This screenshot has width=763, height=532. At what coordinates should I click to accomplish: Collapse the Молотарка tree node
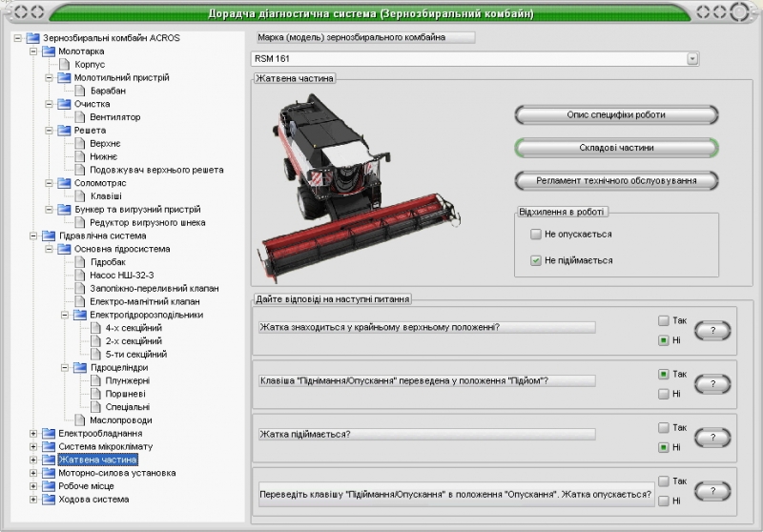[33, 51]
